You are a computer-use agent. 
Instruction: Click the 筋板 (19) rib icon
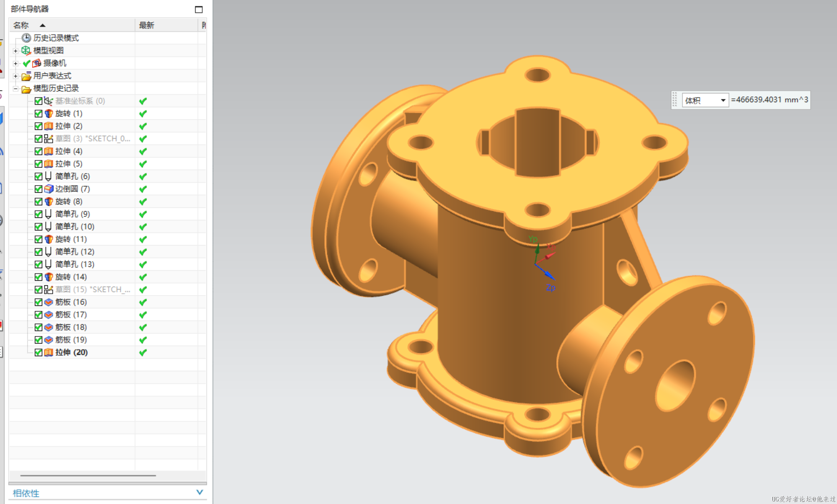49,340
